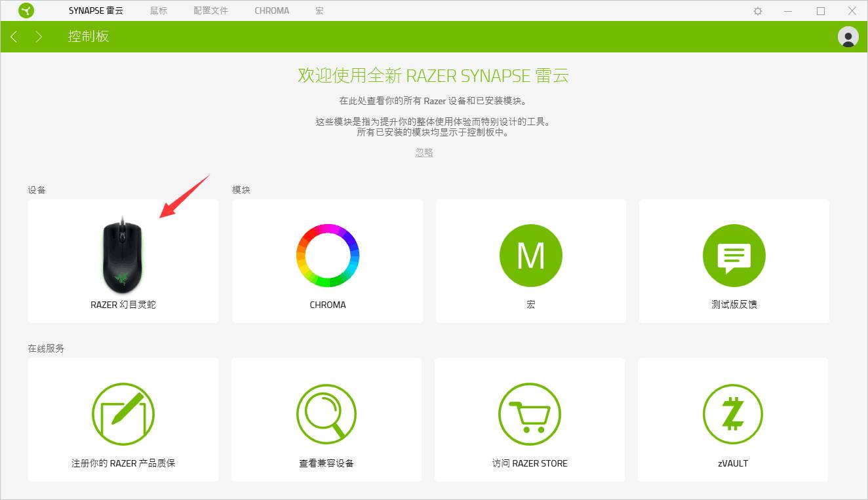Switch to the 鼠标 tab
This screenshot has width=868, height=500.
[x=158, y=10]
